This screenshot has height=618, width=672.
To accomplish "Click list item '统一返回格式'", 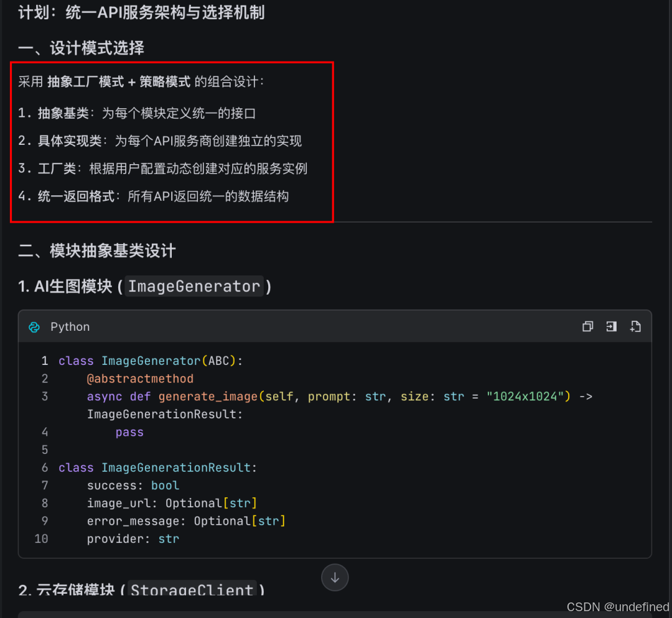I will (154, 196).
